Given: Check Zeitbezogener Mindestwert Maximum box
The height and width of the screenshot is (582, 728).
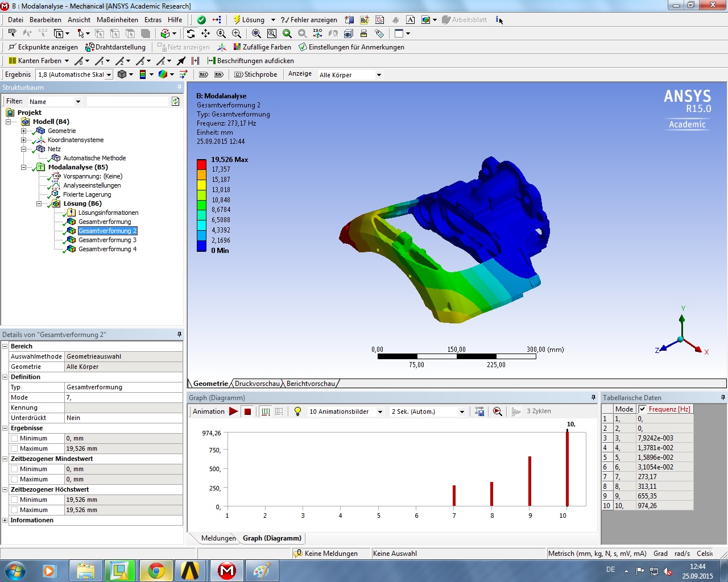Looking at the screenshot, I should [x=14, y=479].
